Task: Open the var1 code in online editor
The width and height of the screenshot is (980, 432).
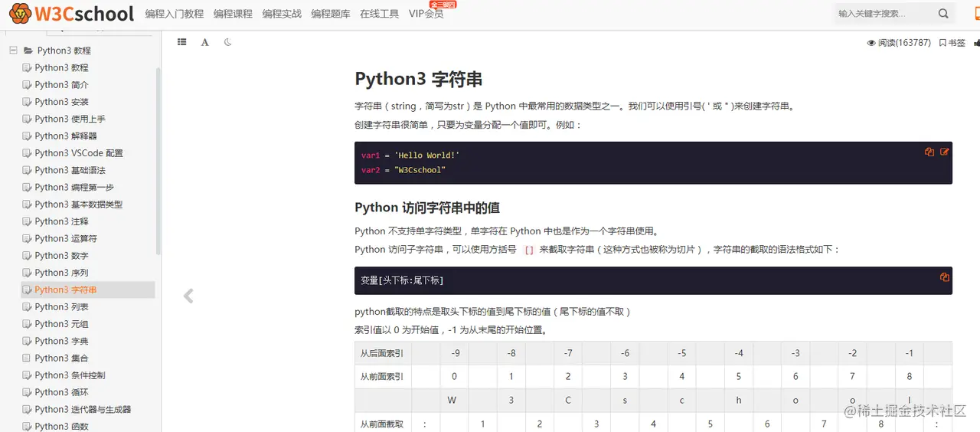Action: 945,152
